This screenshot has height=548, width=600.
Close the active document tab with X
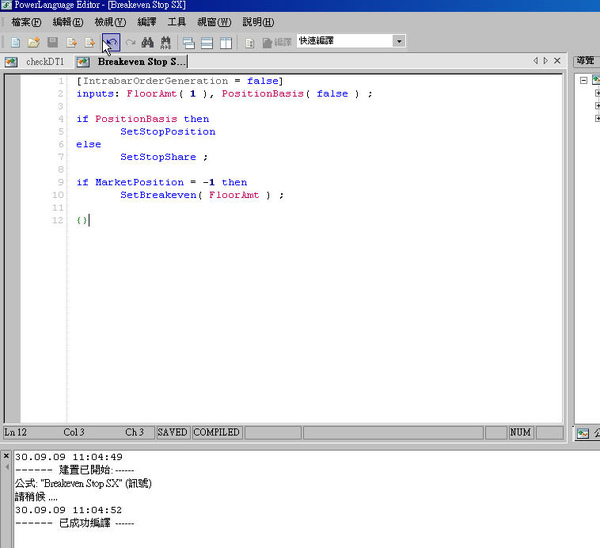557,62
